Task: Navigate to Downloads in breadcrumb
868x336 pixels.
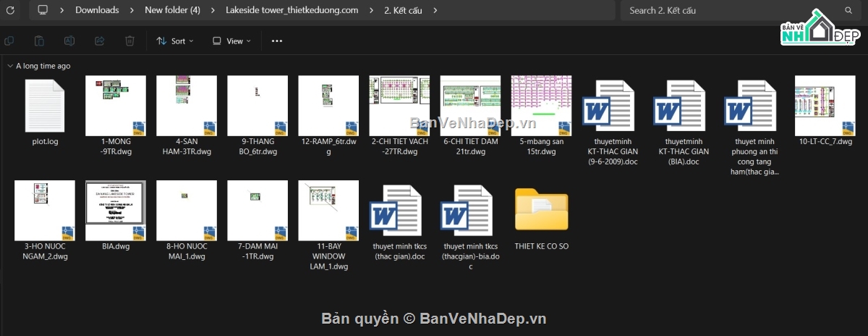Action: [97, 10]
